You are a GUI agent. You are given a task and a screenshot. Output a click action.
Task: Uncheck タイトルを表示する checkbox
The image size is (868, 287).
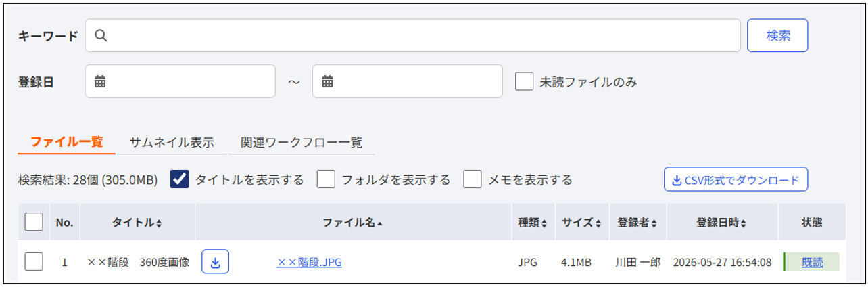(x=180, y=179)
